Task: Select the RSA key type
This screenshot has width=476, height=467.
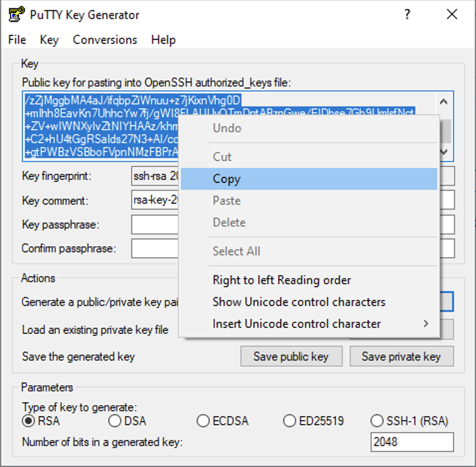Action: [x=27, y=421]
